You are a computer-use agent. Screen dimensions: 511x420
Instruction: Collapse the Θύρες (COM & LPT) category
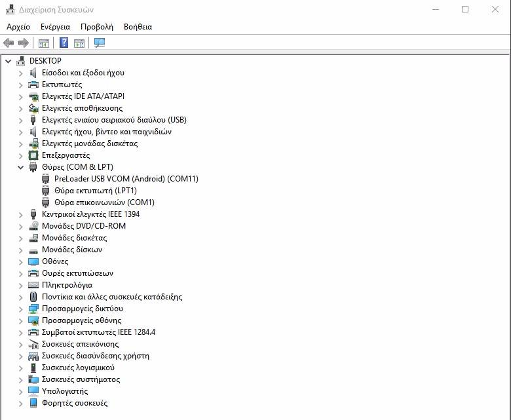pos(20,167)
